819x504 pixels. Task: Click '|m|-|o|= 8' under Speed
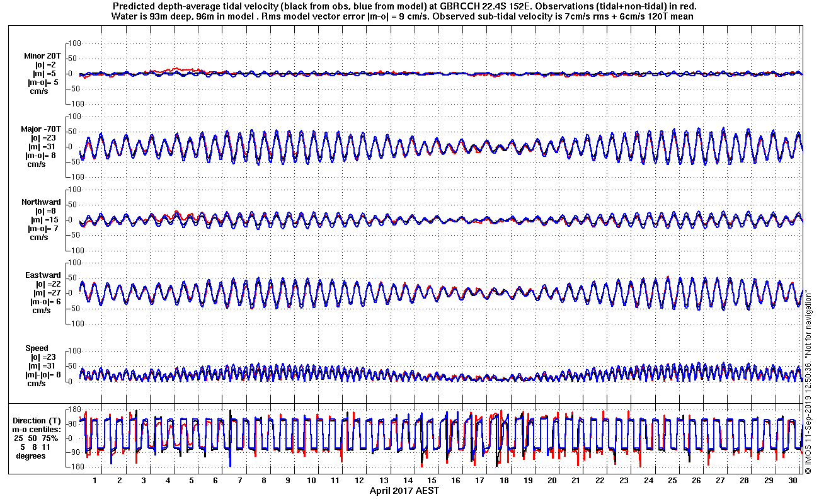point(42,375)
